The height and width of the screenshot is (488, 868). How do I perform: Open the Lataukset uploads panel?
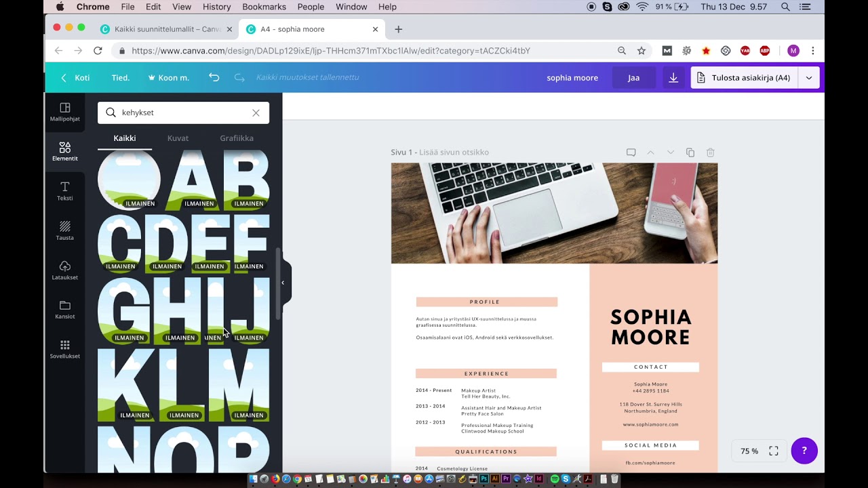[x=64, y=270]
